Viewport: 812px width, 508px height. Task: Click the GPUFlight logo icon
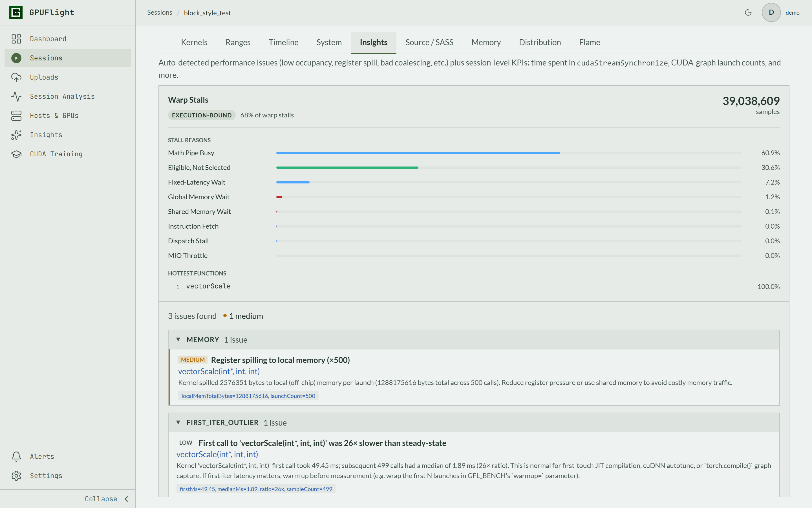click(16, 12)
